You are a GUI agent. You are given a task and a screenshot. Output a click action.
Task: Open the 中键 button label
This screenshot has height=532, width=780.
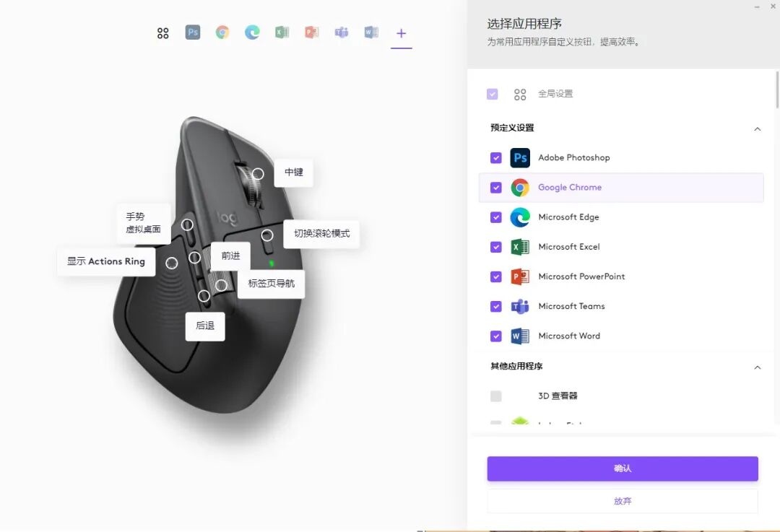[293, 173]
